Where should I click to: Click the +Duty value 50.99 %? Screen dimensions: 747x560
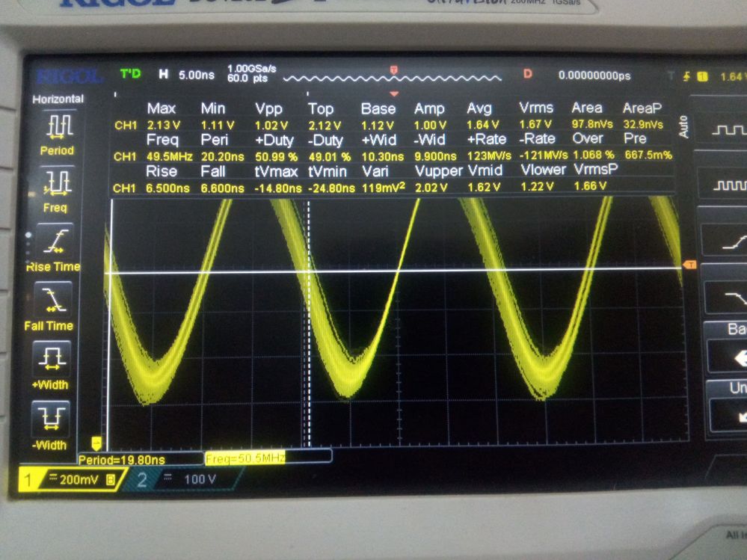click(x=276, y=156)
